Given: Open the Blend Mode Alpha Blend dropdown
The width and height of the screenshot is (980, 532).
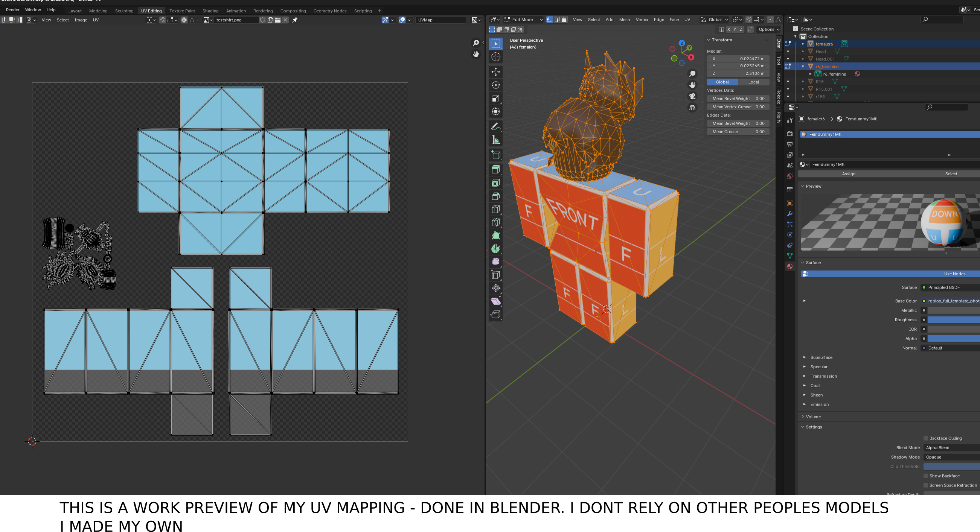Looking at the screenshot, I should pos(951,448).
